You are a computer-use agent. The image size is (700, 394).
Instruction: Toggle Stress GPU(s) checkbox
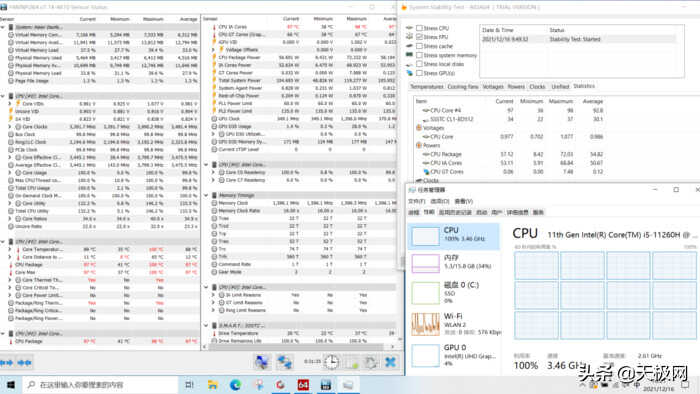[x=419, y=73]
